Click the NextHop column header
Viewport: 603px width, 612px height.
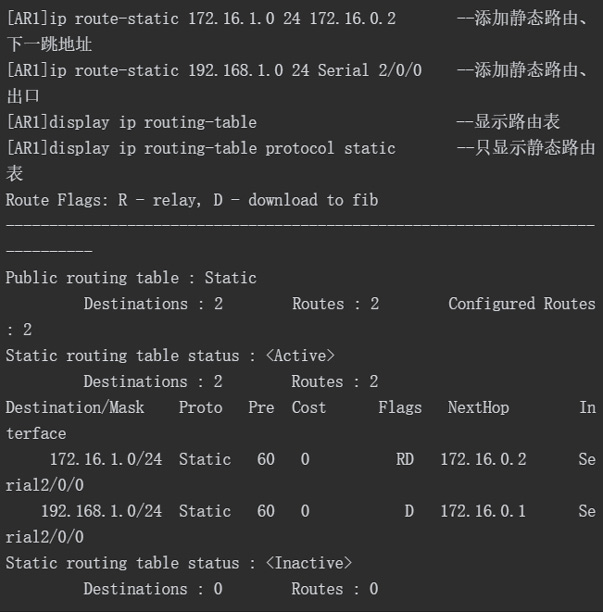coord(478,407)
